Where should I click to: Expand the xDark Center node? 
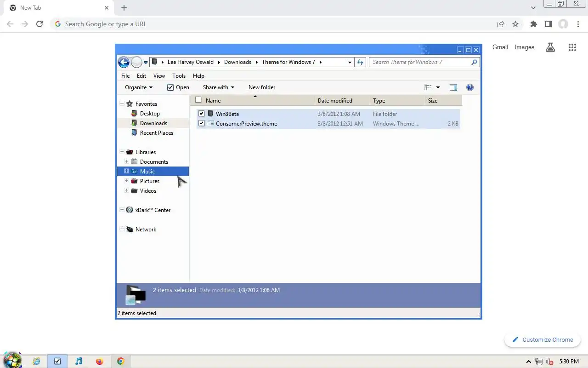click(x=122, y=210)
